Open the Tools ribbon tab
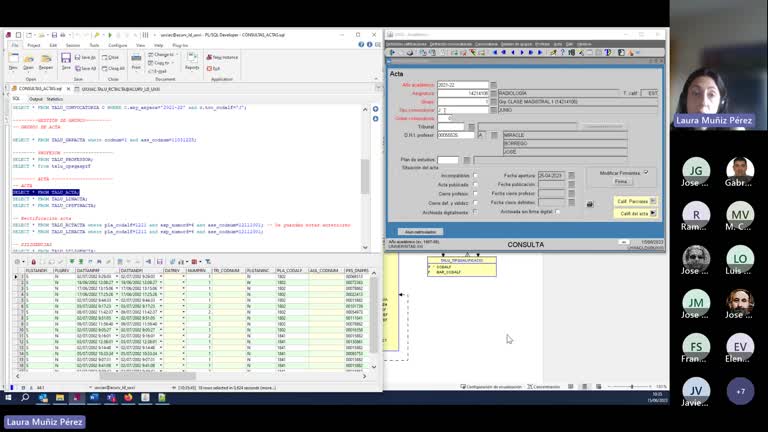 94,45
